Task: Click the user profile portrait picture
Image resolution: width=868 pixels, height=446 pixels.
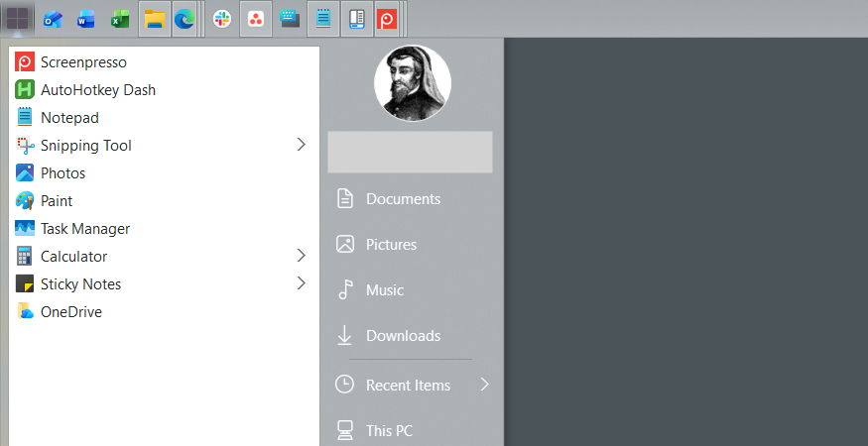Action: point(413,83)
